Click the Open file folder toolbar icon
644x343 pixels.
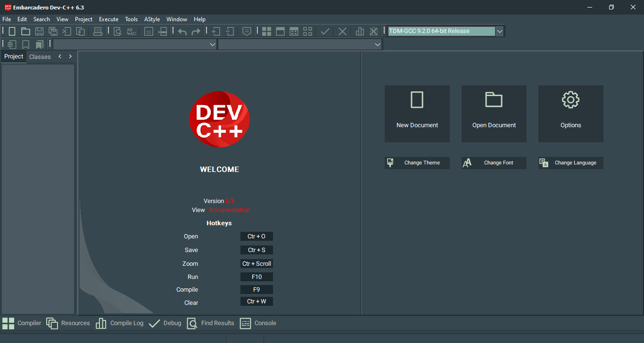[x=25, y=32]
